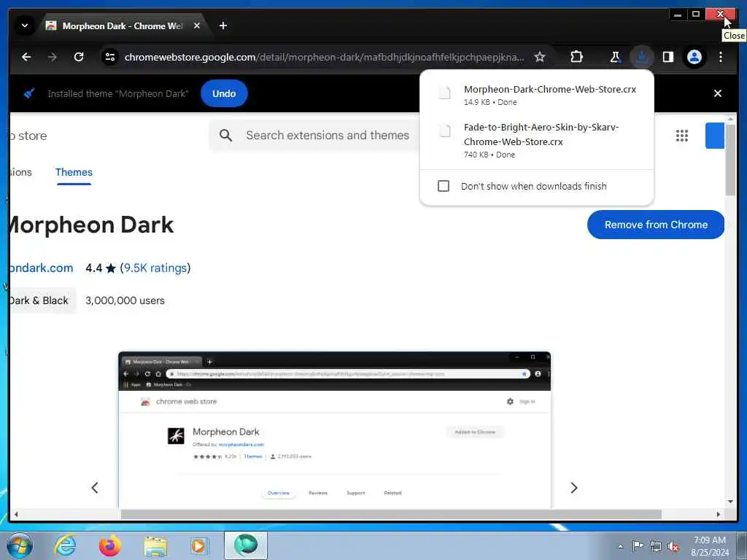The height and width of the screenshot is (560, 747).
Task: Select the Dark & Black category chip
Action: (42, 300)
